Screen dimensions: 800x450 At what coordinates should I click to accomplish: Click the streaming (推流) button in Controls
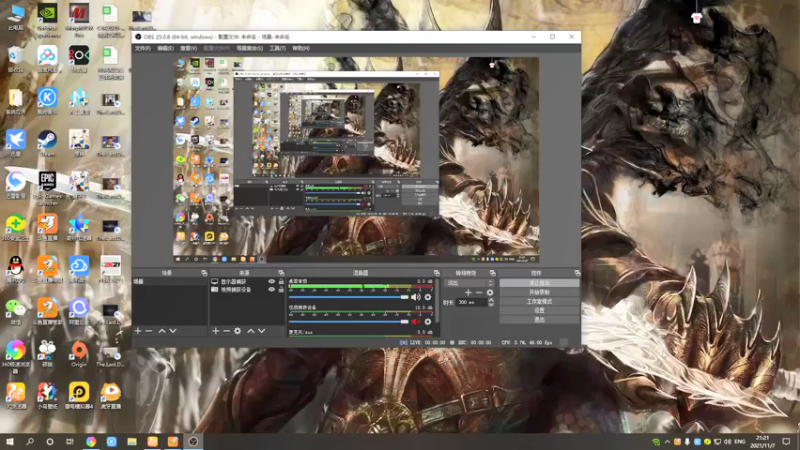point(539,283)
